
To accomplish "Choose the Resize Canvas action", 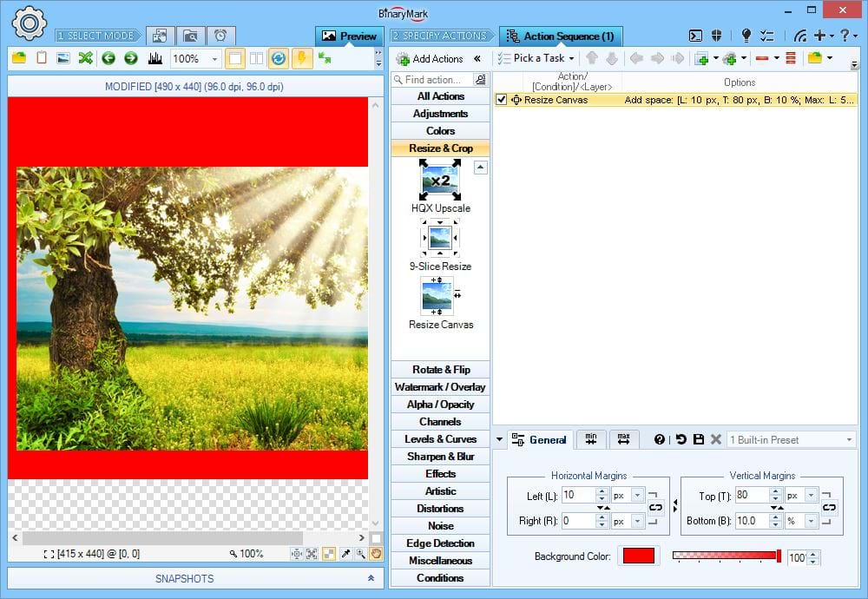I will (x=439, y=302).
